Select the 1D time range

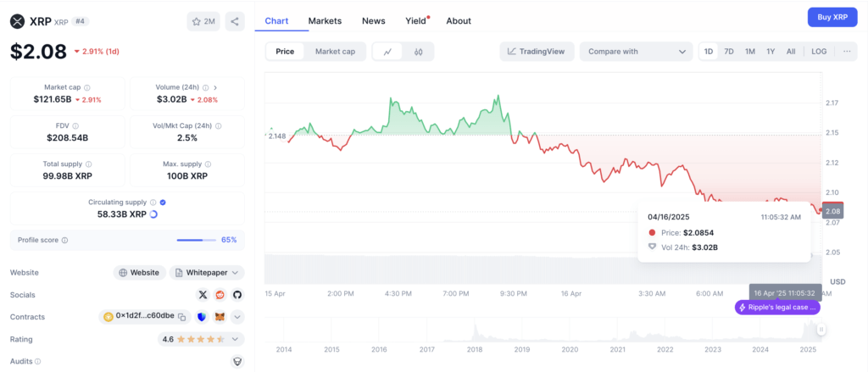(x=708, y=52)
